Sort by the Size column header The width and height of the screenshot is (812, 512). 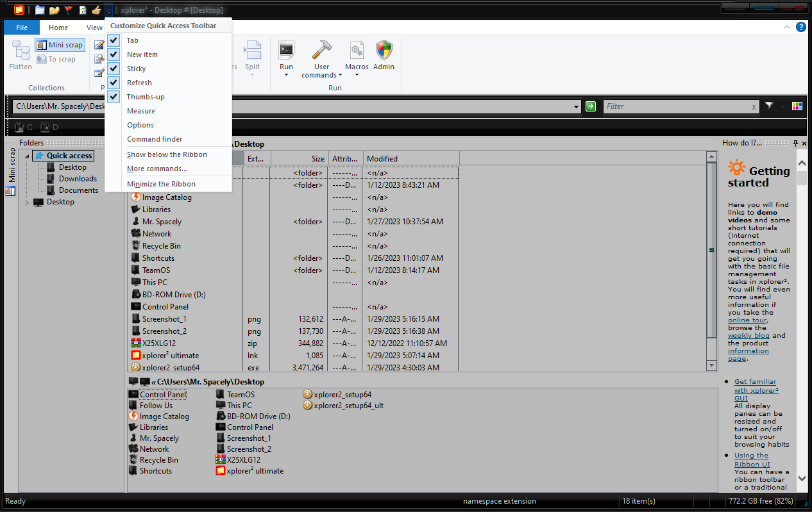(299, 158)
